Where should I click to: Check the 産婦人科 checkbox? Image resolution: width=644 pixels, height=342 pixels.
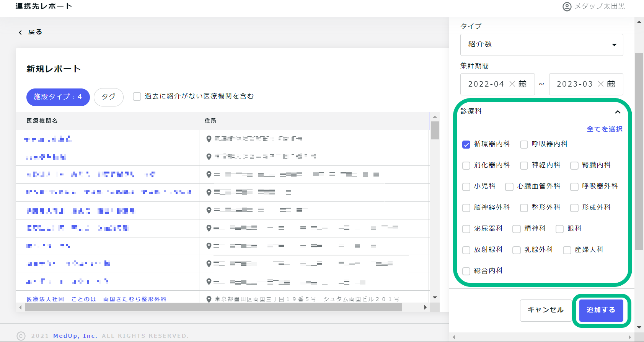click(x=567, y=250)
